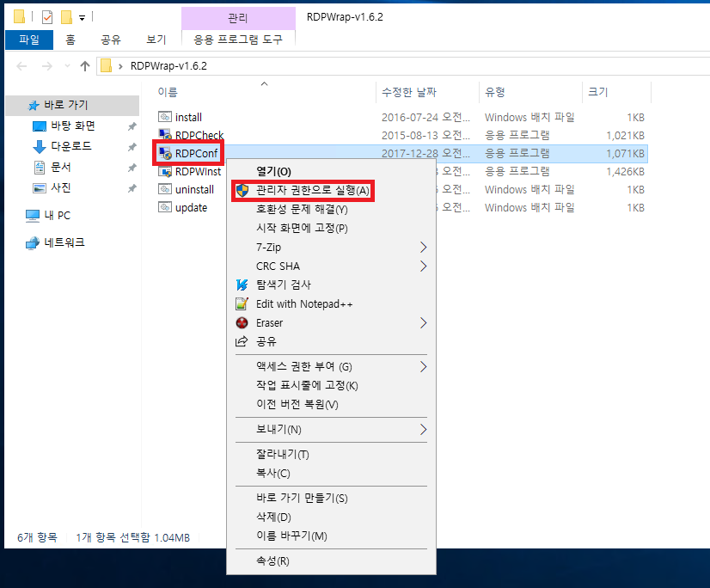Choose 관리자 권한으로 실행(A)
The height and width of the screenshot is (588, 710).
point(332,190)
